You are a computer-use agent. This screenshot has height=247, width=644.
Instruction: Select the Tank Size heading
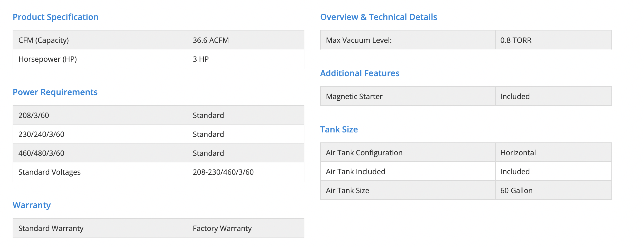[x=339, y=130]
